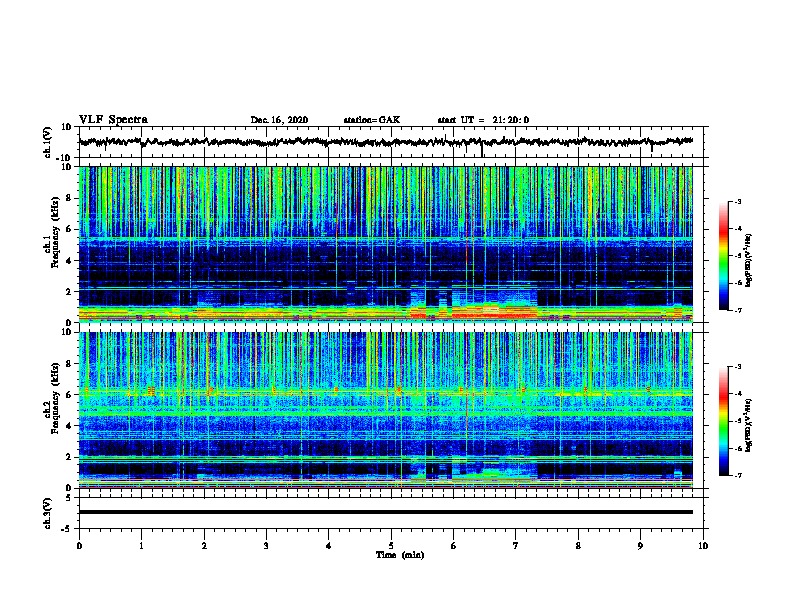Click the ch.1 voltage waveform trace
Image resolution: width=792 pixels, height=612 pixels.
(386, 142)
